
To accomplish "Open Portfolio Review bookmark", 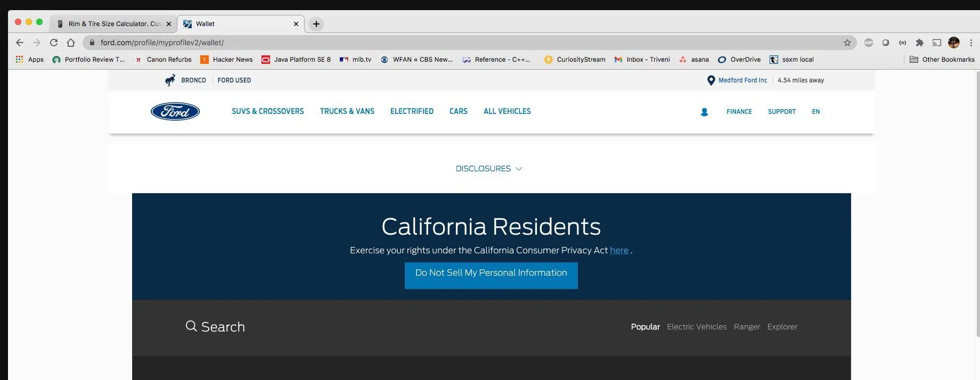I will click(x=88, y=60).
